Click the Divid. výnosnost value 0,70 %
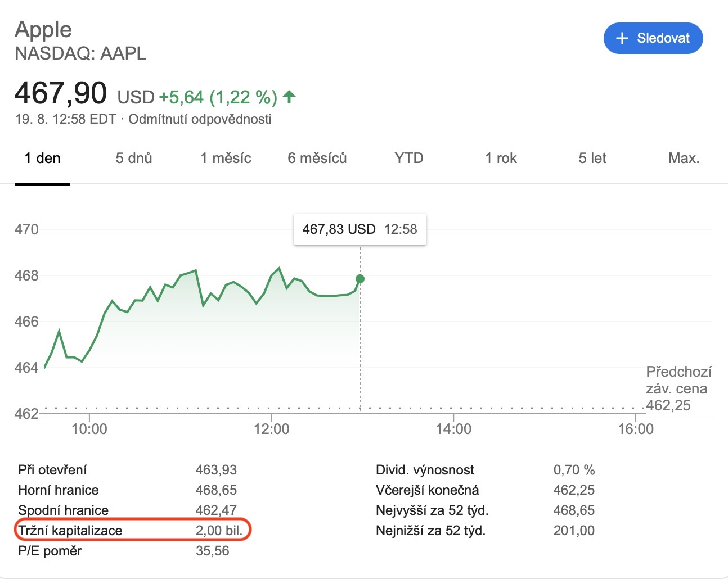Image resolution: width=728 pixels, height=579 pixels. tap(574, 470)
